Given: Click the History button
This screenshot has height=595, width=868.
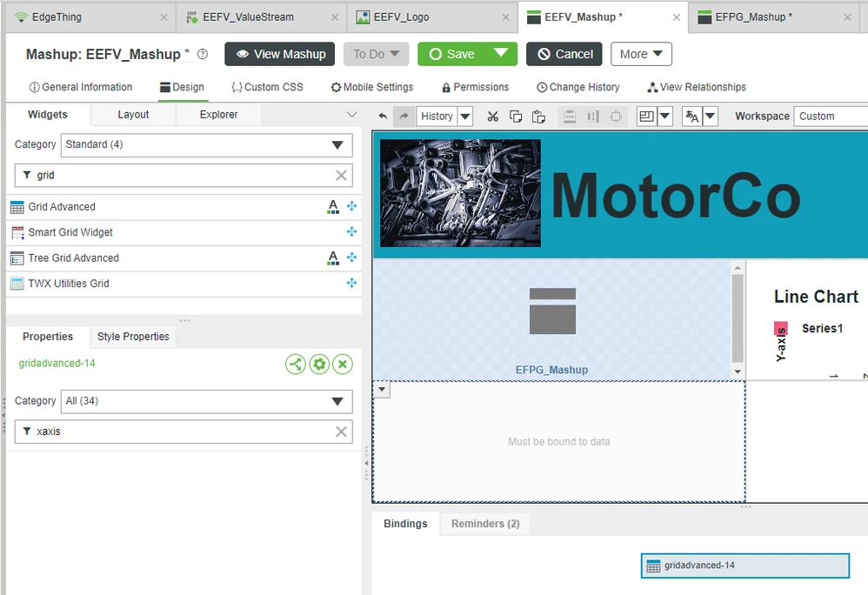Looking at the screenshot, I should tap(437, 117).
